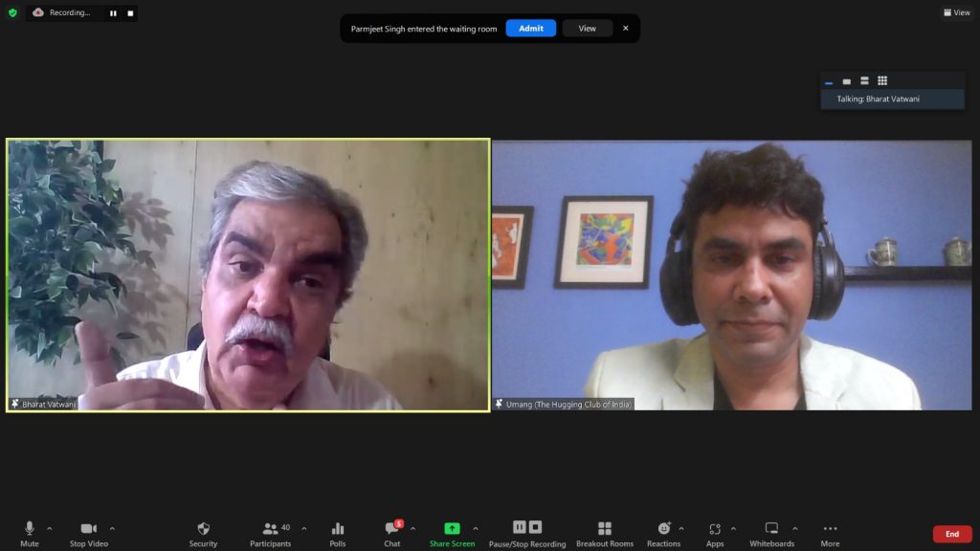Minimize the thumbnail strip panel
This screenshot has height=551, width=980.
[829, 81]
